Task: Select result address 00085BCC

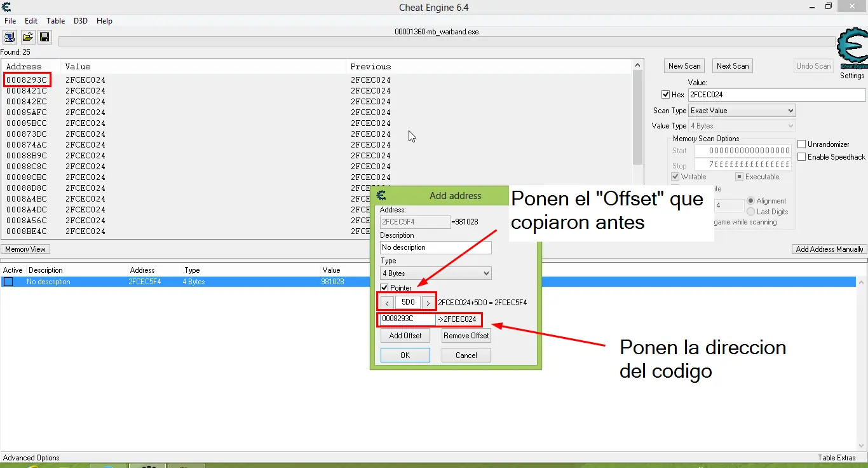Action: (x=27, y=123)
